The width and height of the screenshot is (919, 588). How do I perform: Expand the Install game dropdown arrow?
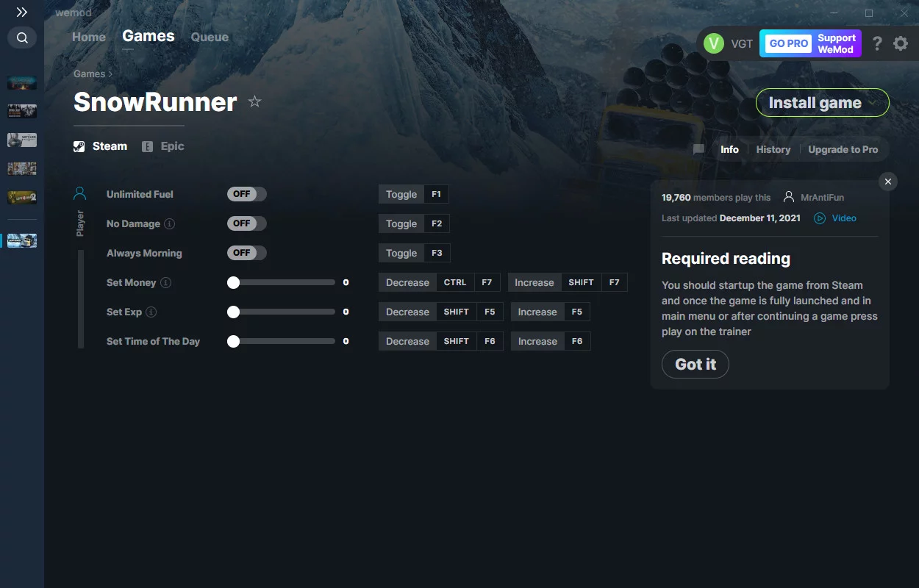pos(873,103)
